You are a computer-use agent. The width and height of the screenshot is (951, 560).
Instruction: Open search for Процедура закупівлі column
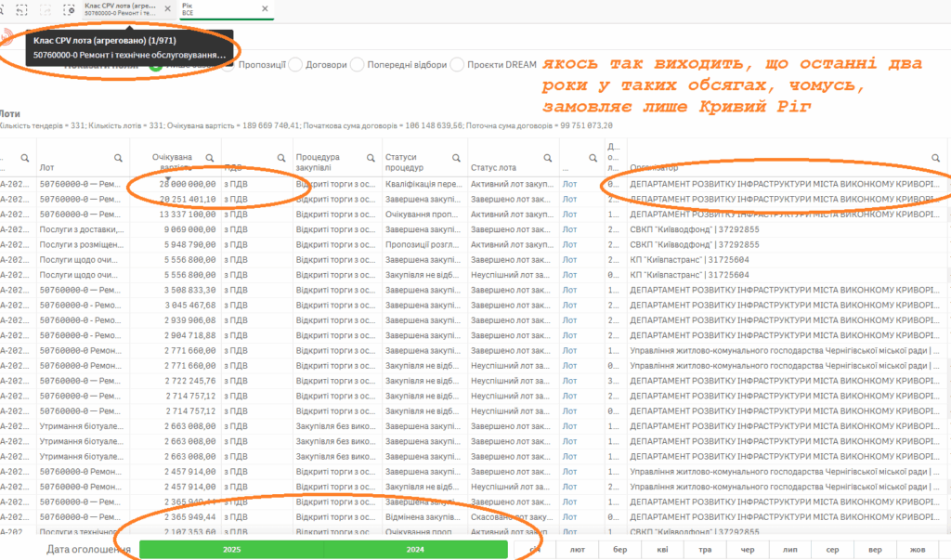coord(370,158)
